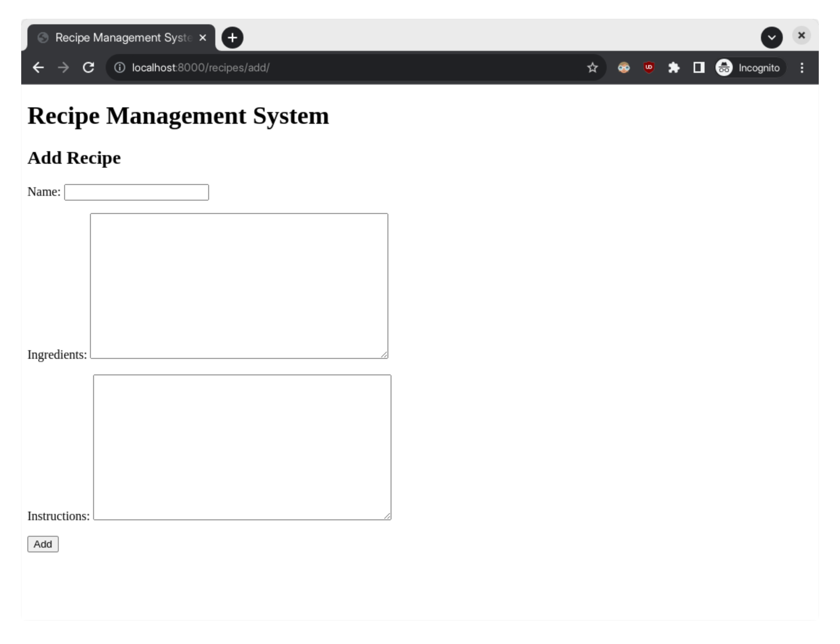Submit the recipe with the Add button
Screen dimensions: 840x644
pos(43,544)
